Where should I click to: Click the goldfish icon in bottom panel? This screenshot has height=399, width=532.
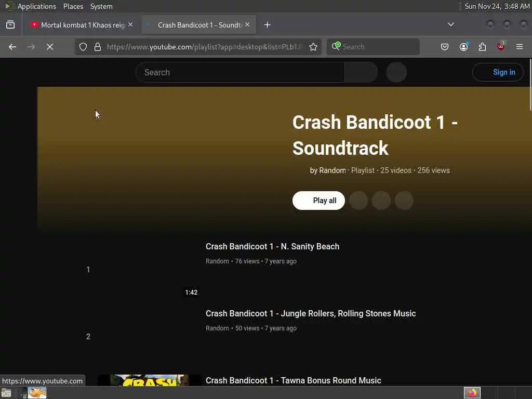pos(37,393)
